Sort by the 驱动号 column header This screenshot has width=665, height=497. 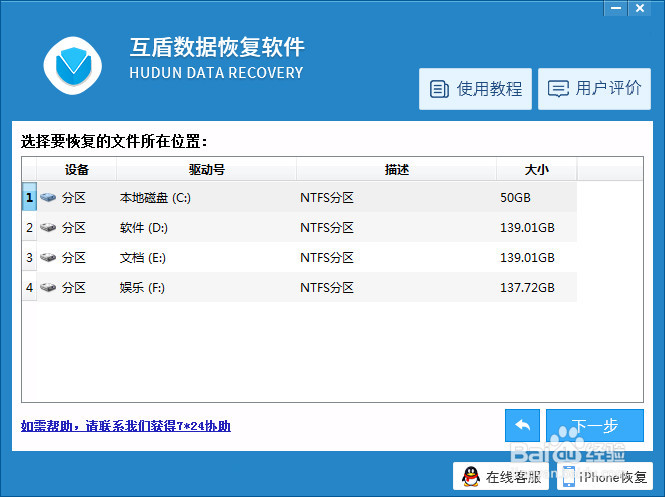coord(207,170)
